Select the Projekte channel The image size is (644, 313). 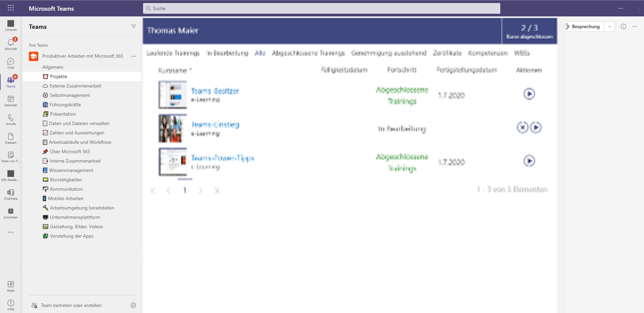coord(82,76)
